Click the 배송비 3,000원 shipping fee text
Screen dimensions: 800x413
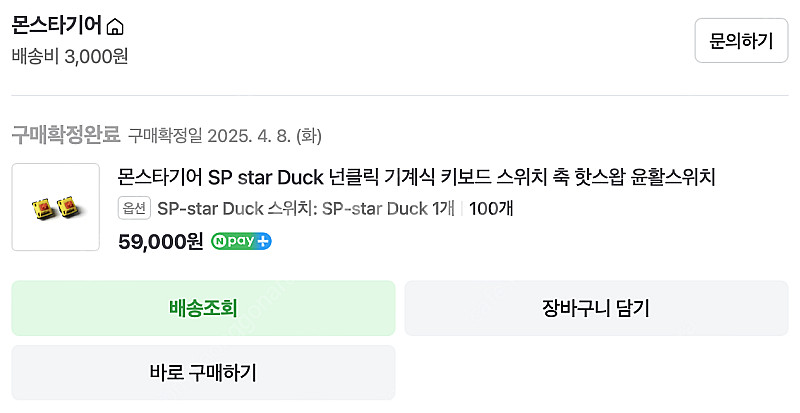pos(70,56)
